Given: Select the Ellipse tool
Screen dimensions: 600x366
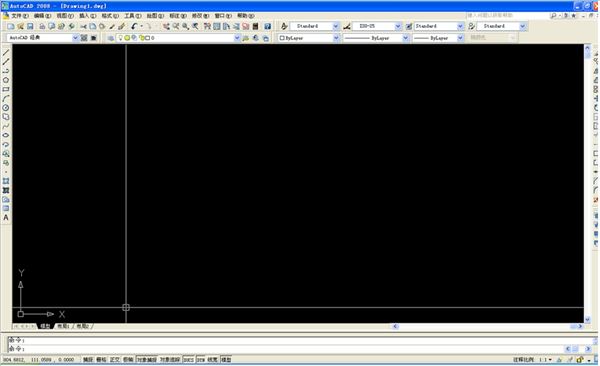Looking at the screenshot, I should coord(6,135).
